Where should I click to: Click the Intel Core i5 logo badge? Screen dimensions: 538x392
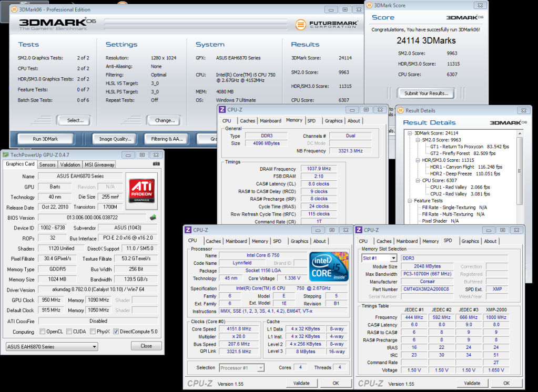[328, 266]
